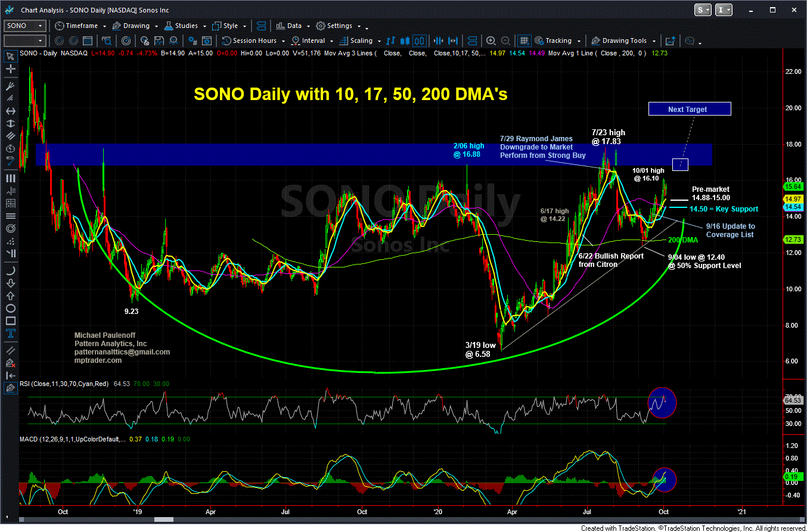Select the crosshair cursor tool

(10, 70)
